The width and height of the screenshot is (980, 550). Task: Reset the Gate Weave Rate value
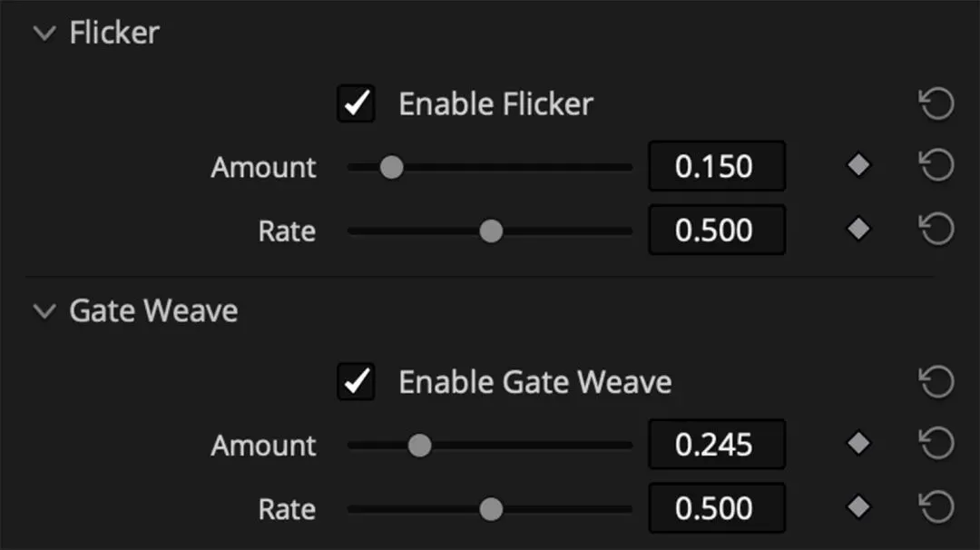point(936,507)
